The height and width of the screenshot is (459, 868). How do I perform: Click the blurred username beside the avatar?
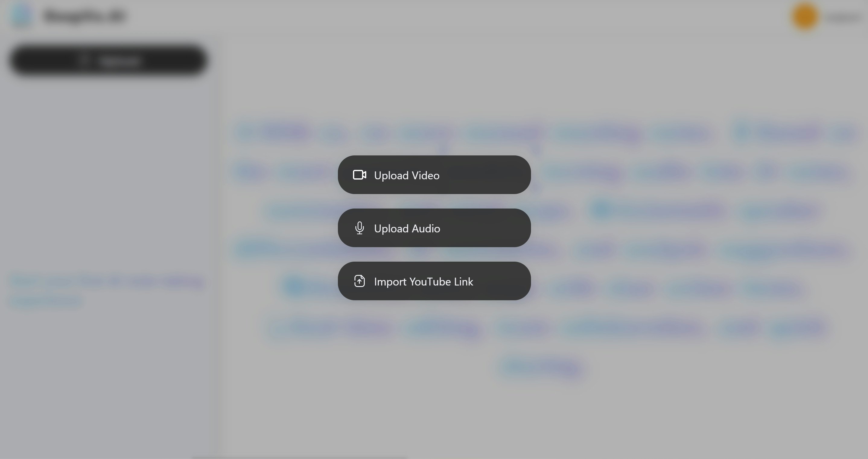click(x=843, y=17)
